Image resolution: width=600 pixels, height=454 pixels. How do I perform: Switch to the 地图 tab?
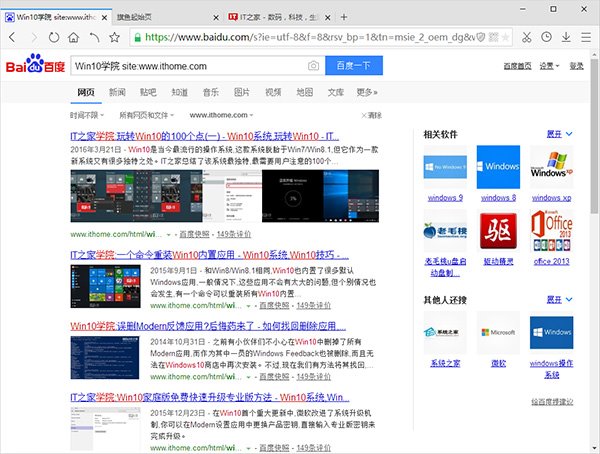coord(305,92)
